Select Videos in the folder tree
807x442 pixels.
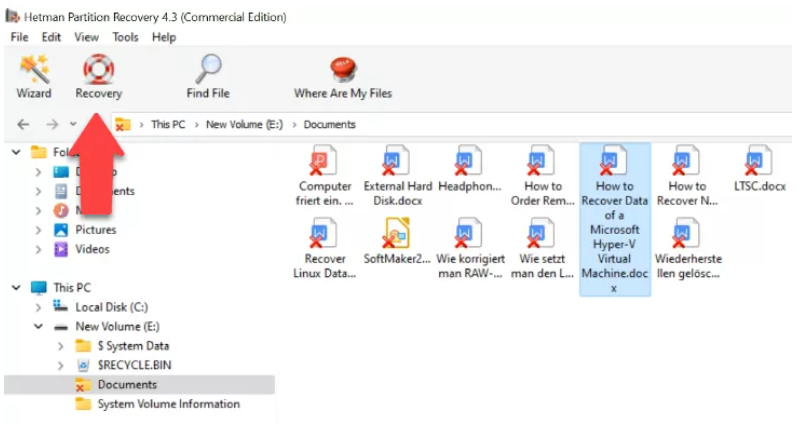[93, 249]
